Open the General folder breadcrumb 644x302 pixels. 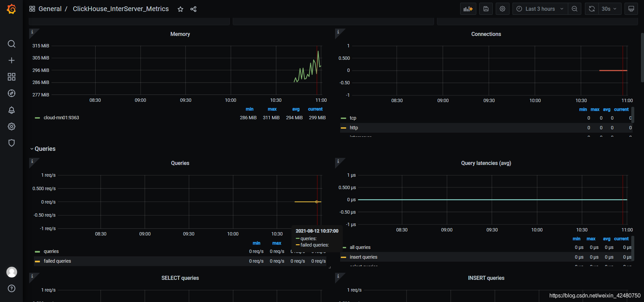point(50,9)
